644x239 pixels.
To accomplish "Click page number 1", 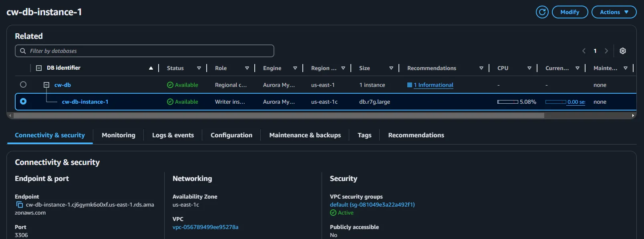I will [595, 51].
